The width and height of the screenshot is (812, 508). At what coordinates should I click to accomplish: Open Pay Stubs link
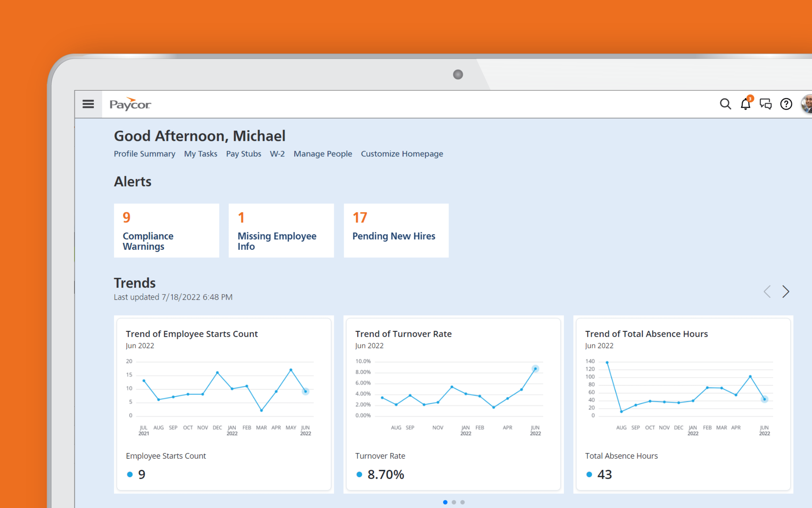coord(243,154)
